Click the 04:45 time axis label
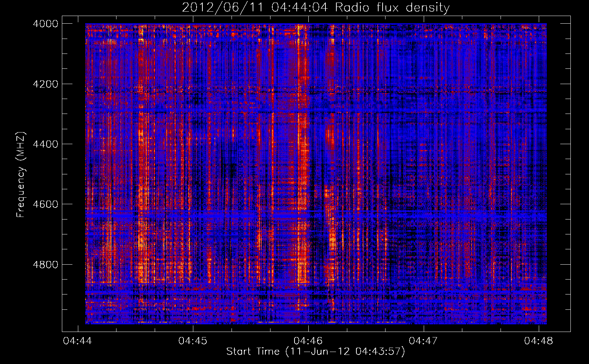 pos(193,341)
